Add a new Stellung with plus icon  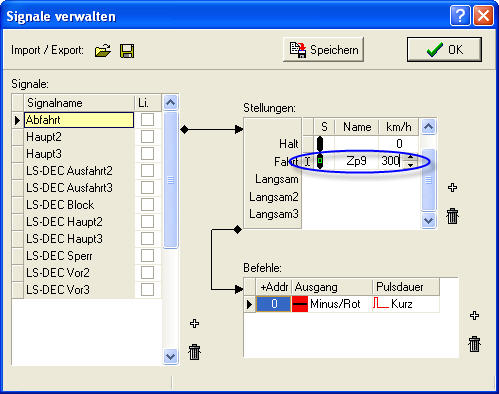(x=452, y=187)
